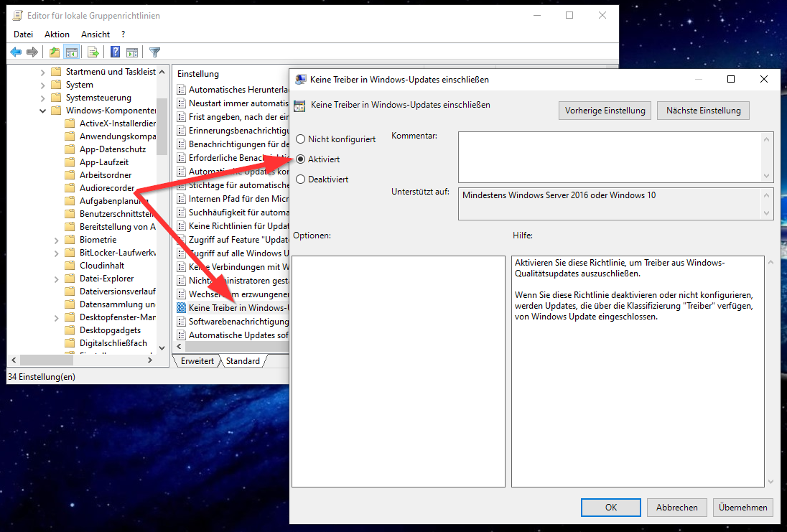Image resolution: width=787 pixels, height=532 pixels.
Task: Click the folder icon next to App-Laufzeit
Action: coord(70,162)
